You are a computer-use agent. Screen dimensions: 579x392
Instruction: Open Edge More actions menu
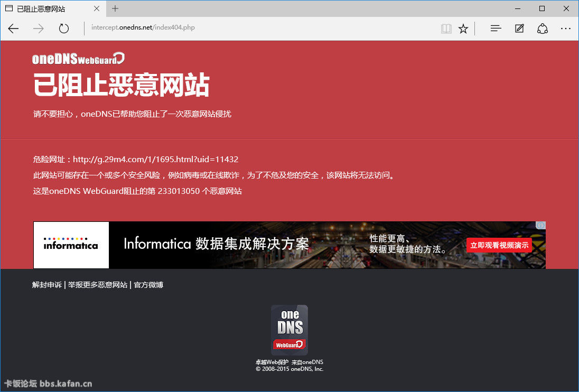pos(565,29)
